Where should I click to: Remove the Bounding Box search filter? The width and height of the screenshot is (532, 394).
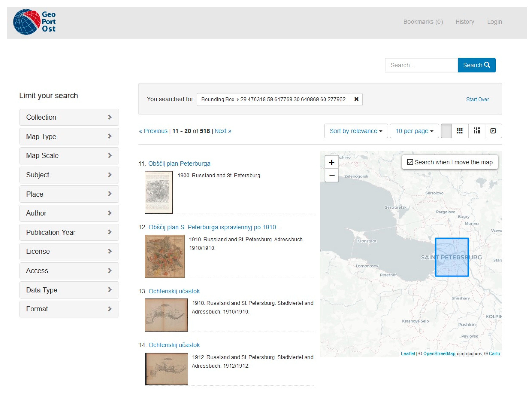[356, 99]
